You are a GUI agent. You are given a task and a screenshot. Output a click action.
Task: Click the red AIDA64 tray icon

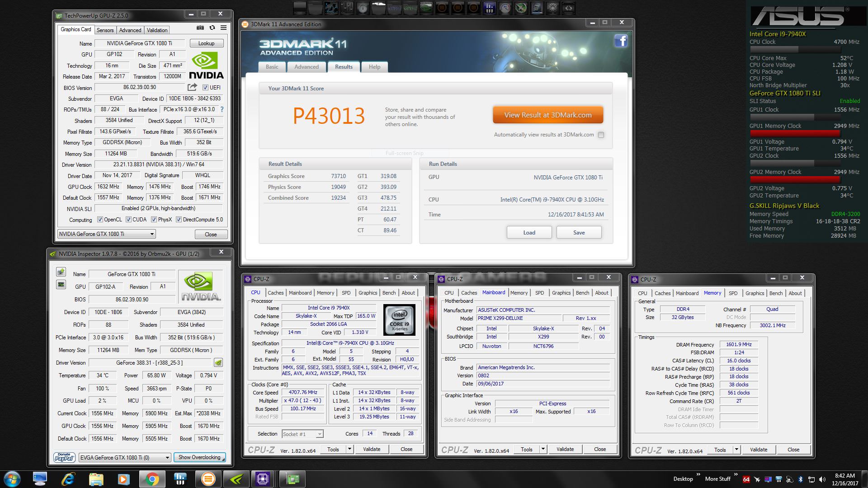coord(746,479)
